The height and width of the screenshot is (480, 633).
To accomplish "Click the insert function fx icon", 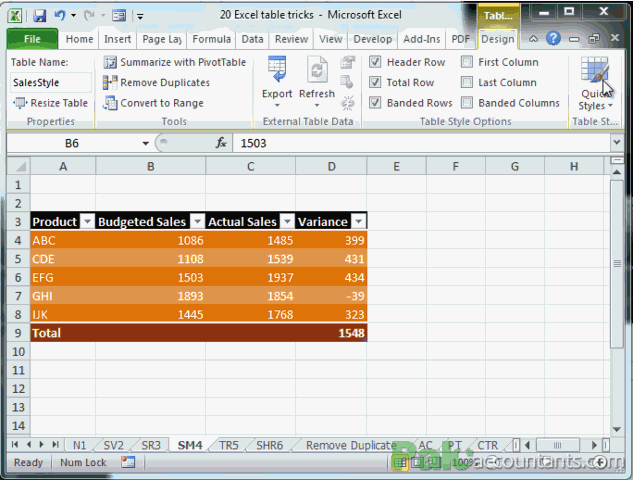I will click(x=221, y=143).
